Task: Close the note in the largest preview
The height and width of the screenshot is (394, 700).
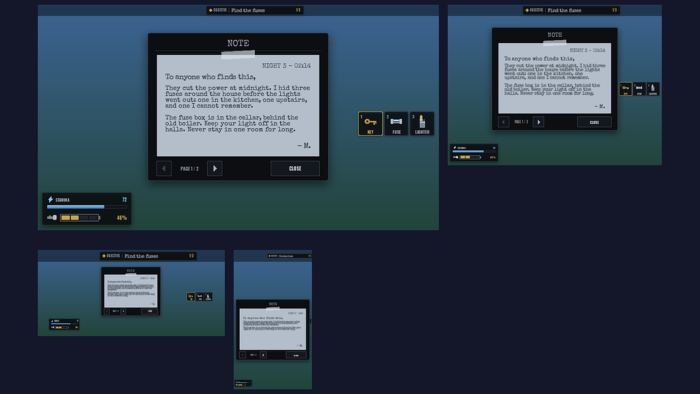Action: [x=295, y=169]
